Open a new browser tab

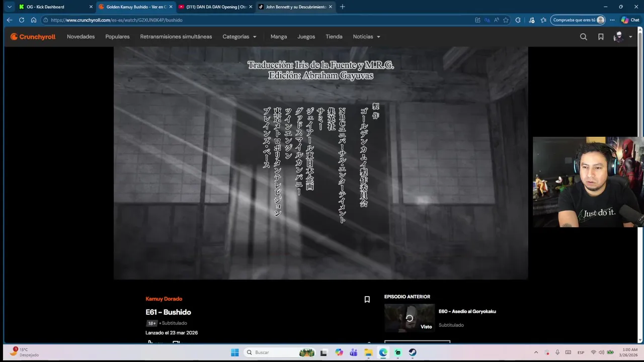[343, 7]
